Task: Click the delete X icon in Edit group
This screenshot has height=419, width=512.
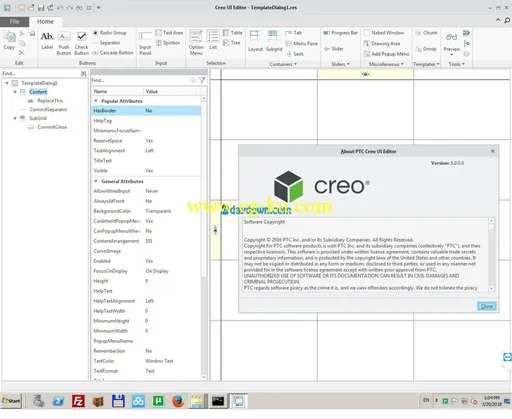Action: click(22, 53)
